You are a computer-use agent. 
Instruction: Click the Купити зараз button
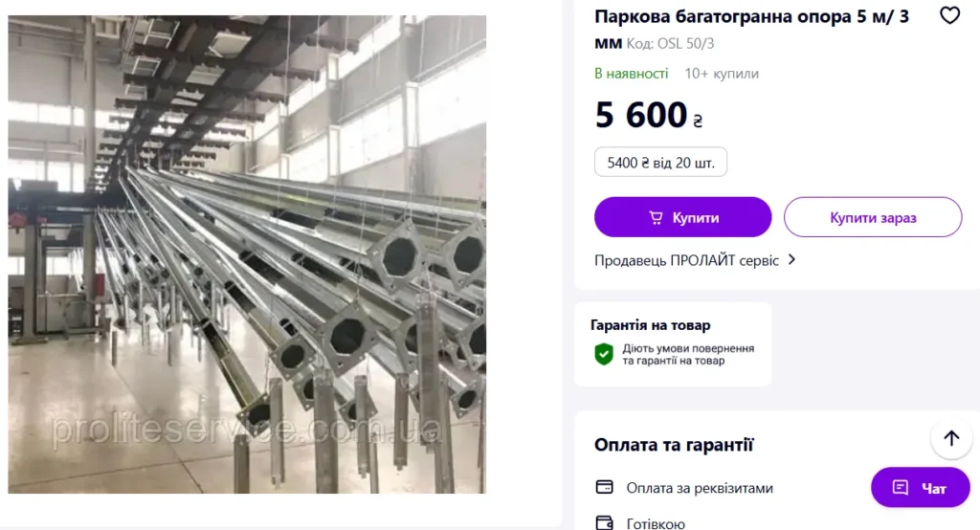(x=873, y=217)
